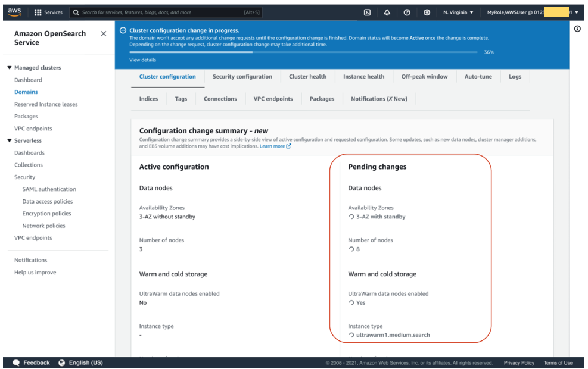Click the configuration change progress bar

click(x=303, y=52)
